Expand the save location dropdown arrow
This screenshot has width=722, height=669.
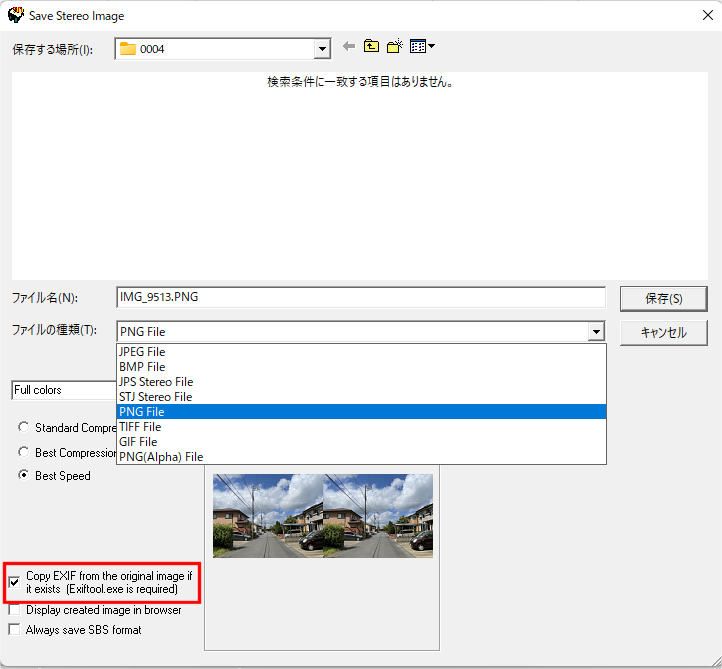322,49
